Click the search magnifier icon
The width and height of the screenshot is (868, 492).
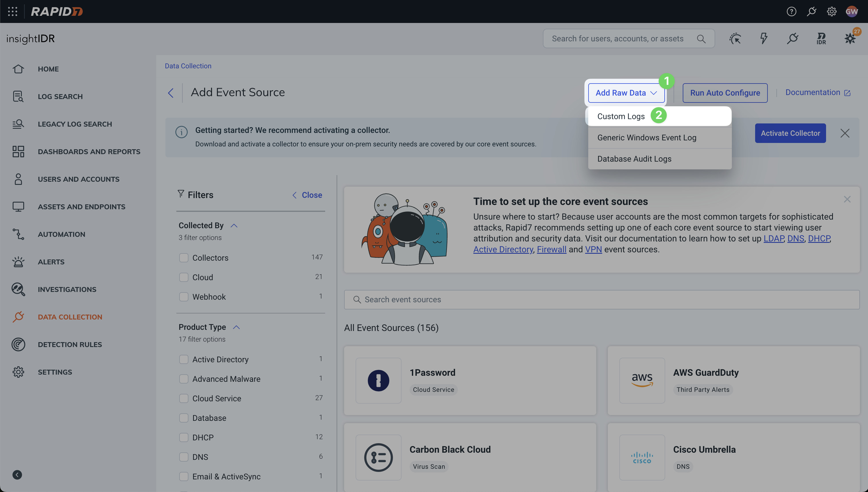(701, 39)
